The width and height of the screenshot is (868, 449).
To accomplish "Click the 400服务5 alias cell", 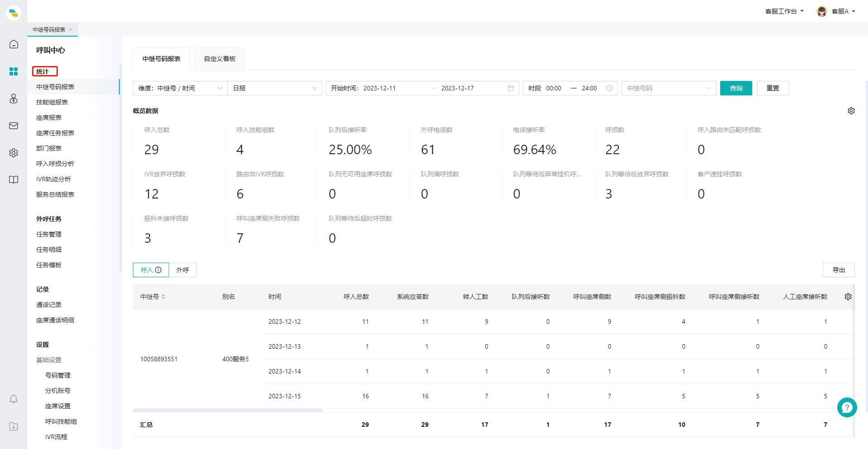I will coord(236,359).
